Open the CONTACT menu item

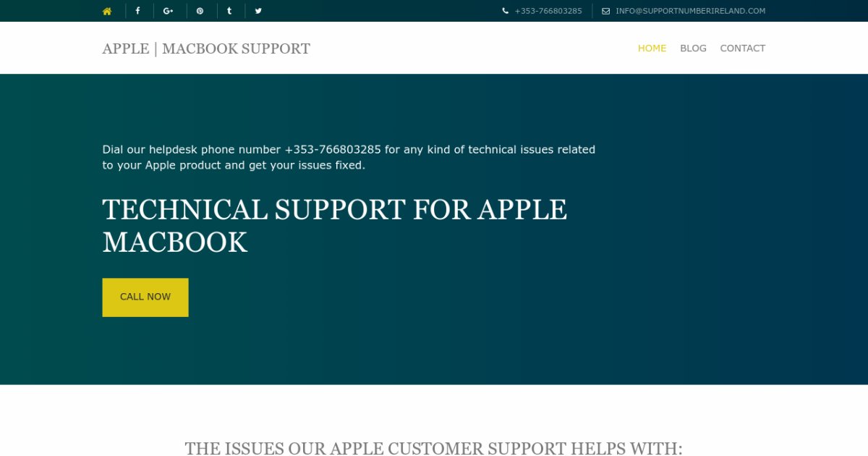click(742, 48)
